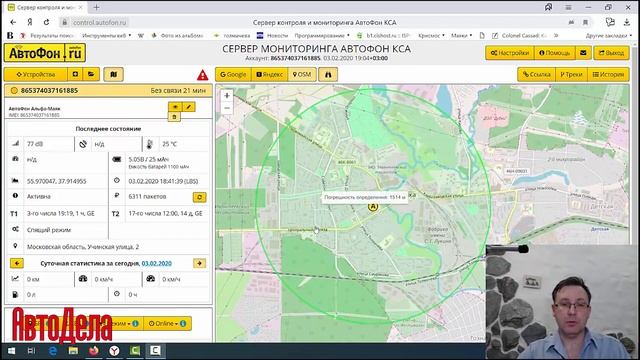The height and width of the screenshot is (360, 640).
Task: Click the T2 timer value 17-го числа 12:00
Action: [x=165, y=213]
